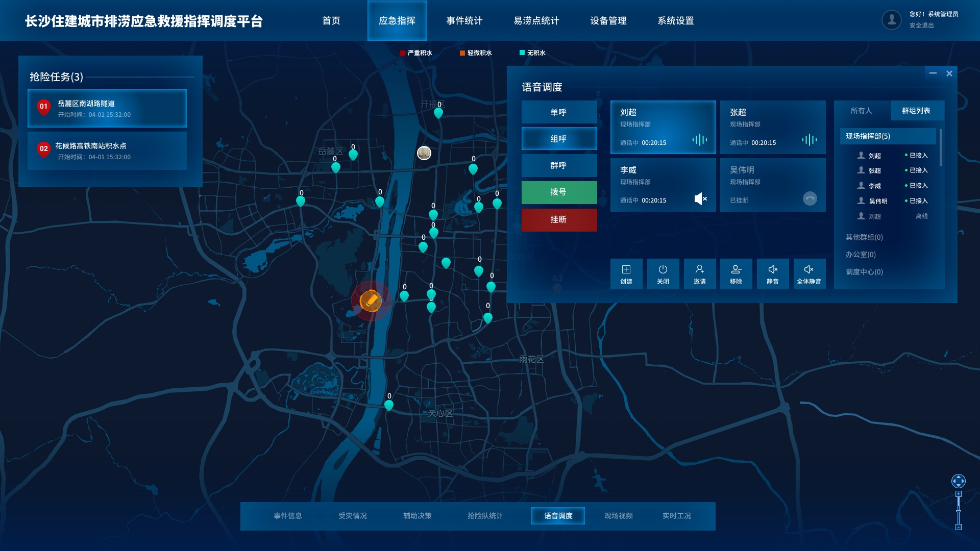This screenshot has width=980, height=551.
Task: Click the audio waveform icon on 刘超 card
Action: point(700,140)
